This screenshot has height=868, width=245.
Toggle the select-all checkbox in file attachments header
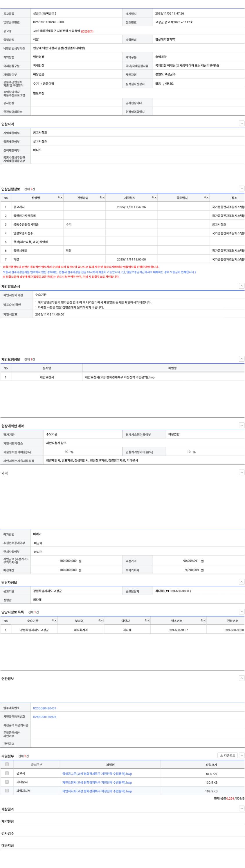[x=7, y=764]
